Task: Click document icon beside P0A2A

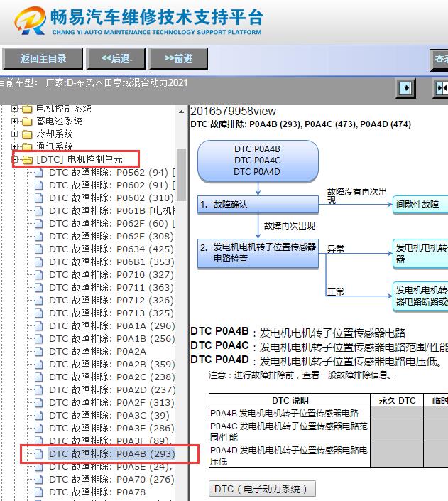Action: point(38,352)
